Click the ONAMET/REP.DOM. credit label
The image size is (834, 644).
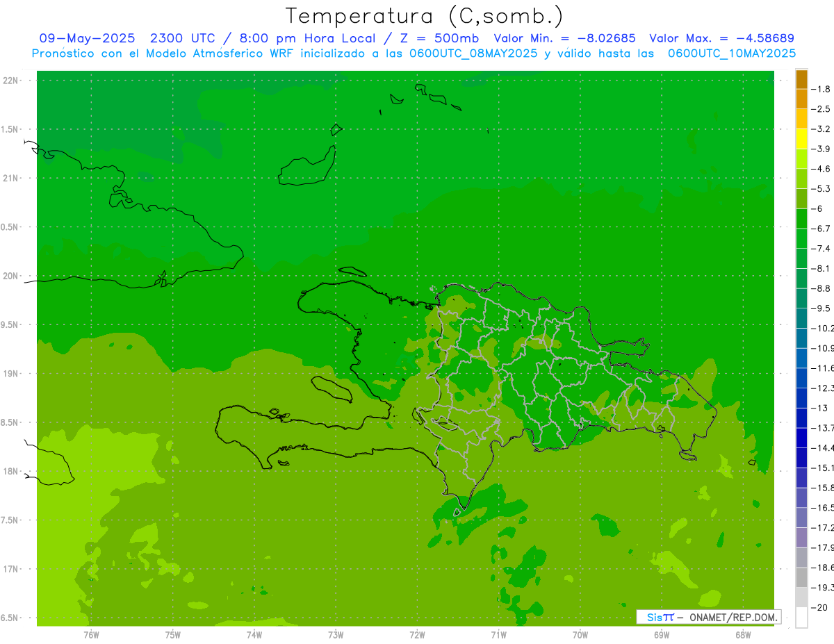(733, 617)
